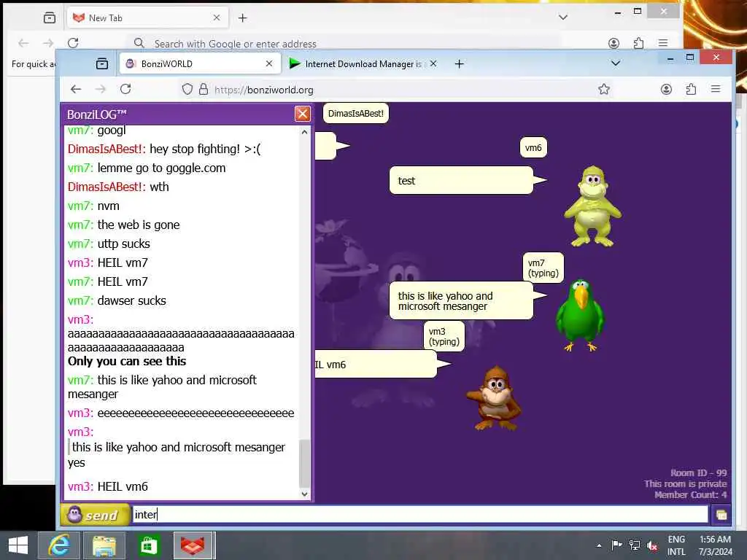Click ENG INTL language indicator
Viewport: 747px width, 560px height.
pos(676,545)
